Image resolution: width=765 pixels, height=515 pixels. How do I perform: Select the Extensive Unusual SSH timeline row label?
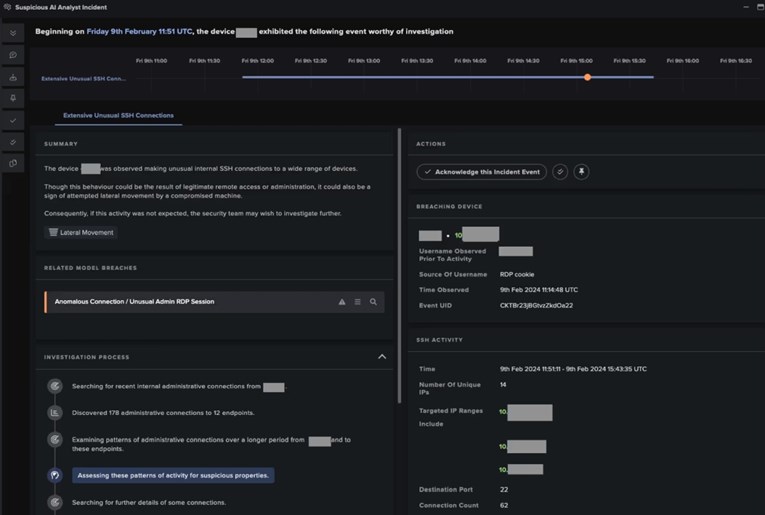[x=83, y=78]
